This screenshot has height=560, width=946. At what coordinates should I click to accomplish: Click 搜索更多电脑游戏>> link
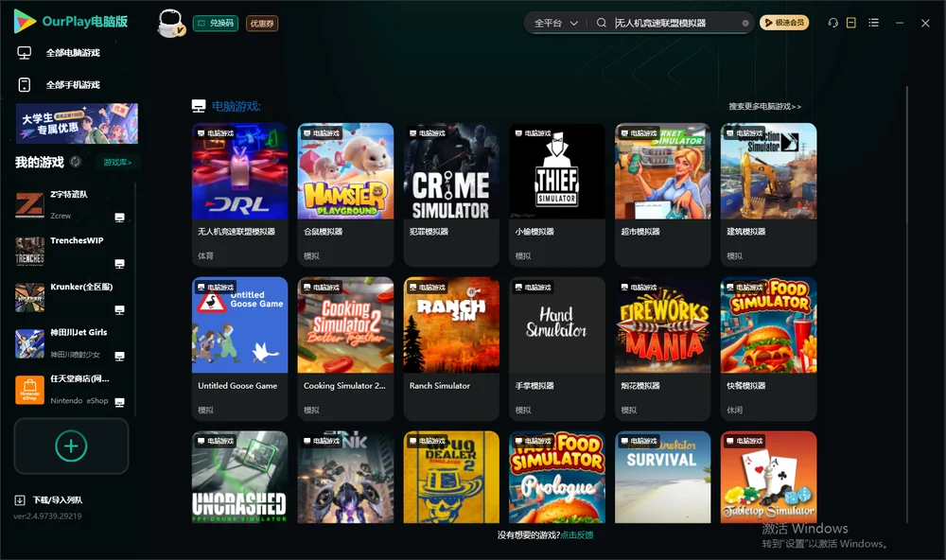point(764,106)
